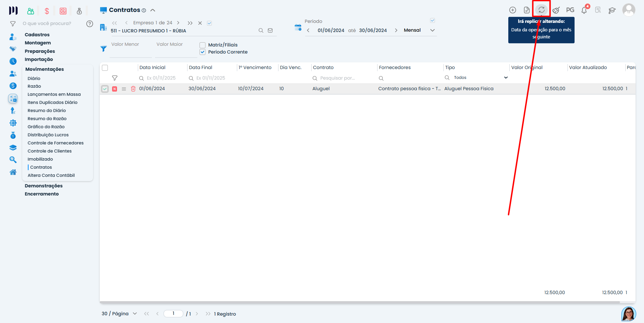This screenshot has width=644, height=323.
Task: Toggle the select-all checkbox in table header
Action: coord(105,68)
